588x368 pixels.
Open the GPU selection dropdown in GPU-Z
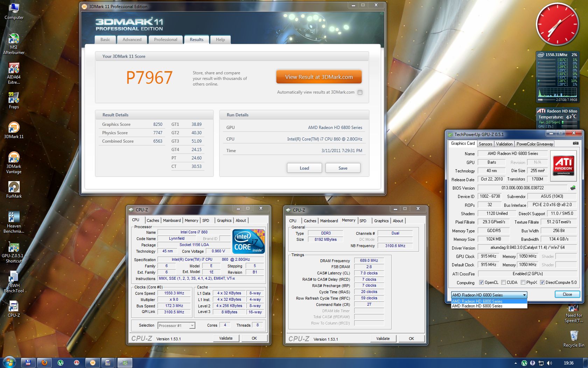pos(489,295)
